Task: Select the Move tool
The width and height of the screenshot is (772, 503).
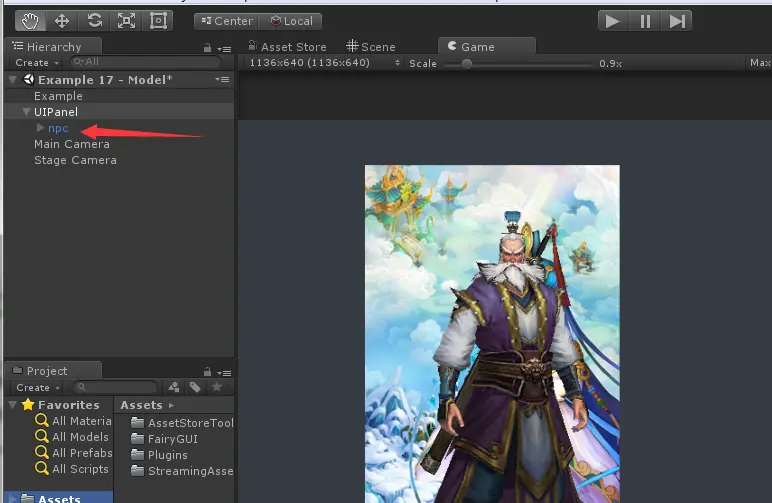Action: (62, 21)
